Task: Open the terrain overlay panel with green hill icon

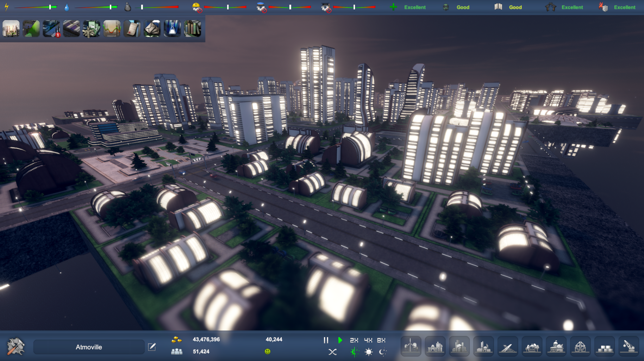Action: pos(31,29)
